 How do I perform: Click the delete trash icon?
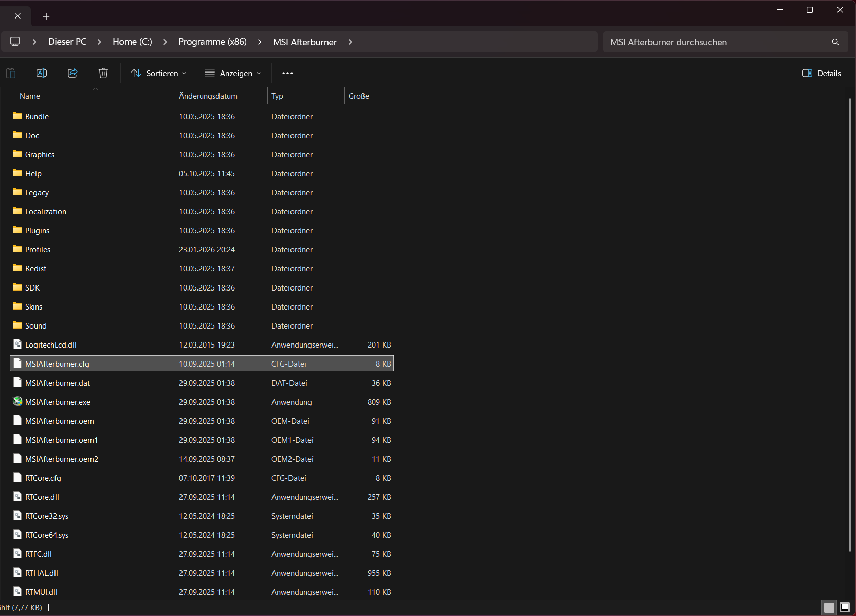click(x=103, y=73)
